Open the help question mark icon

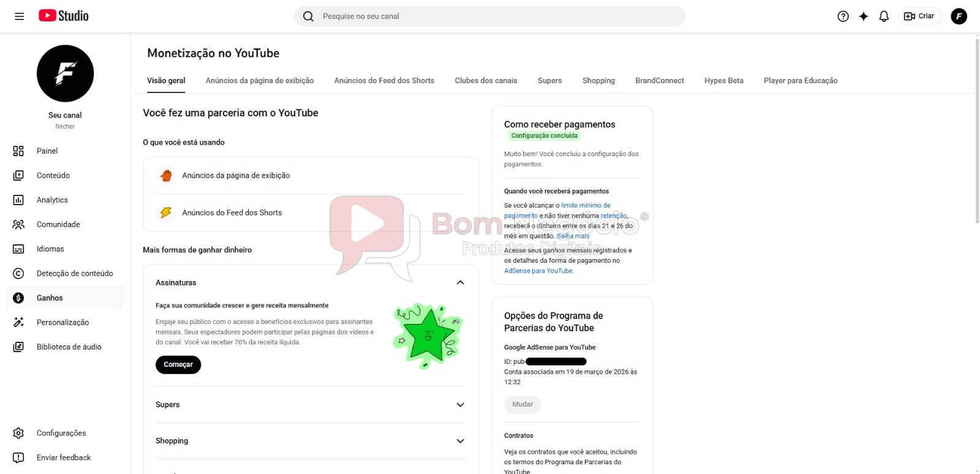pos(843,17)
